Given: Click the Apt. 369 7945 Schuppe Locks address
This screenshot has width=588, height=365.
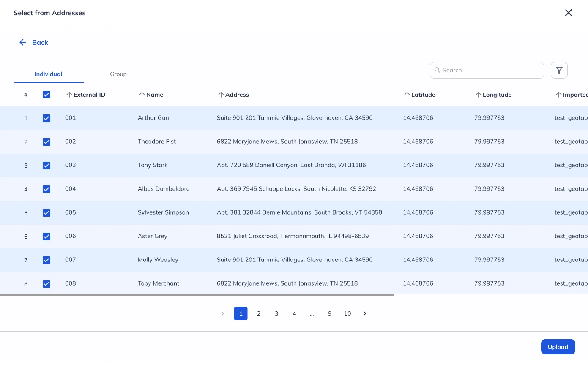Looking at the screenshot, I should [x=296, y=189].
